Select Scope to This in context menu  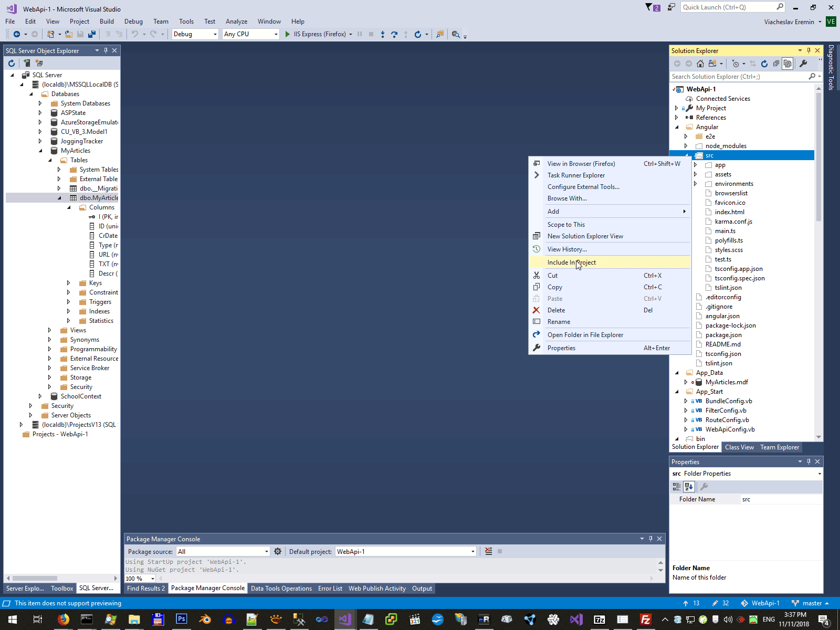(610, 225)
